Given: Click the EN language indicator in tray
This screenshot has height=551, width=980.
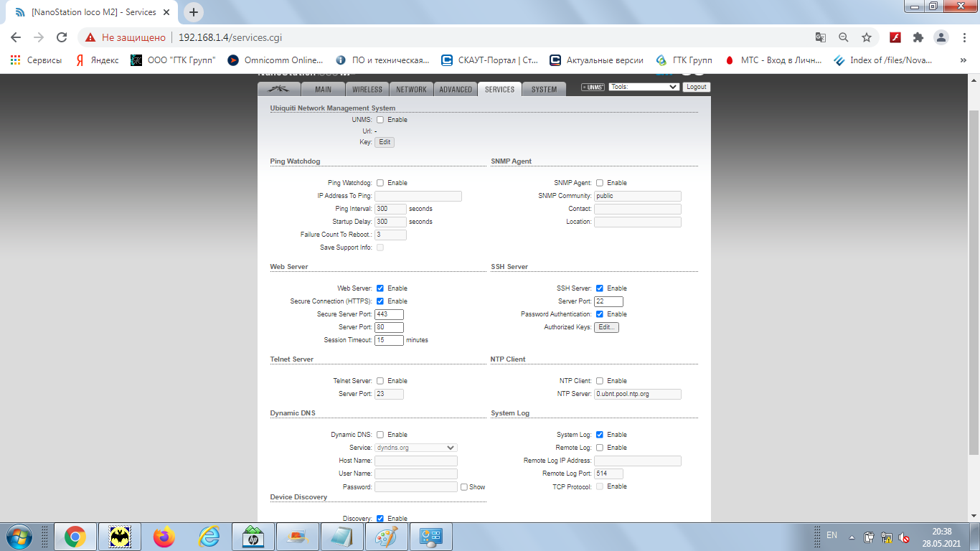Looking at the screenshot, I should (831, 535).
